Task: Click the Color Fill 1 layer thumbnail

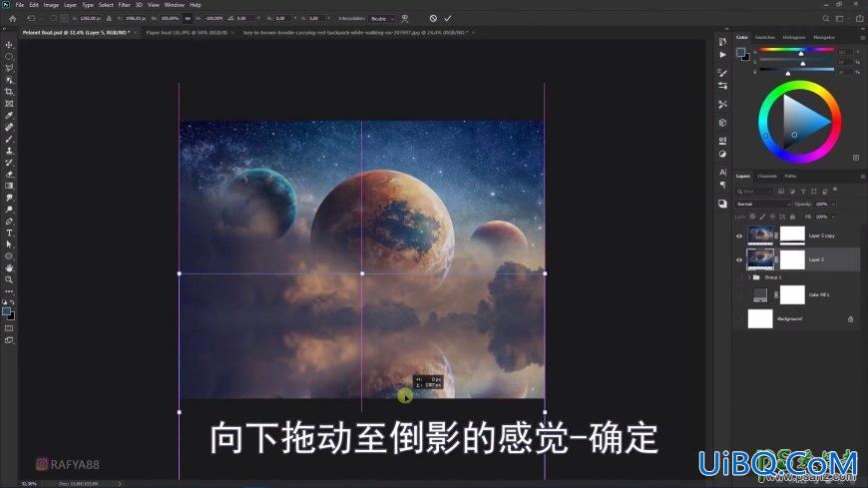Action: (x=760, y=295)
